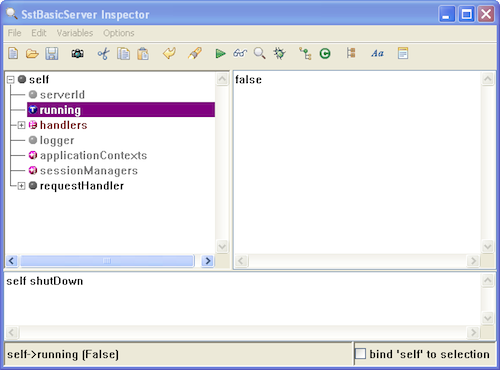Viewport: 500px width, 370px height.
Task: Click the Save floppy disk icon
Action: (x=52, y=53)
